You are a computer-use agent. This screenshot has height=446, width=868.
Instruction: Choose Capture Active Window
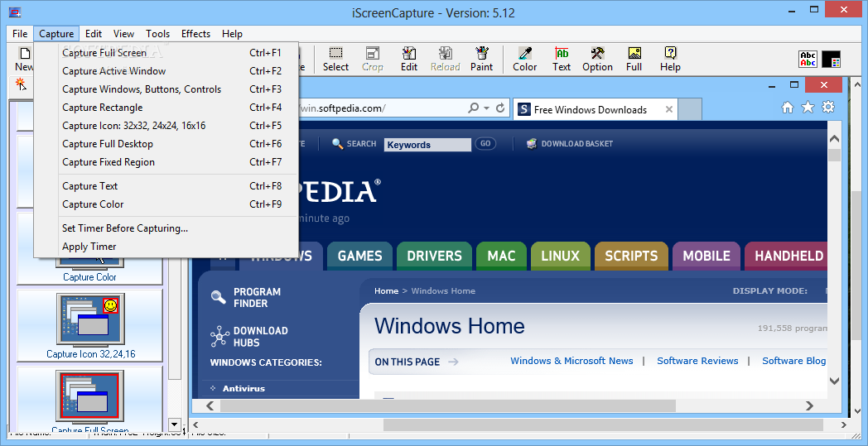point(166,71)
